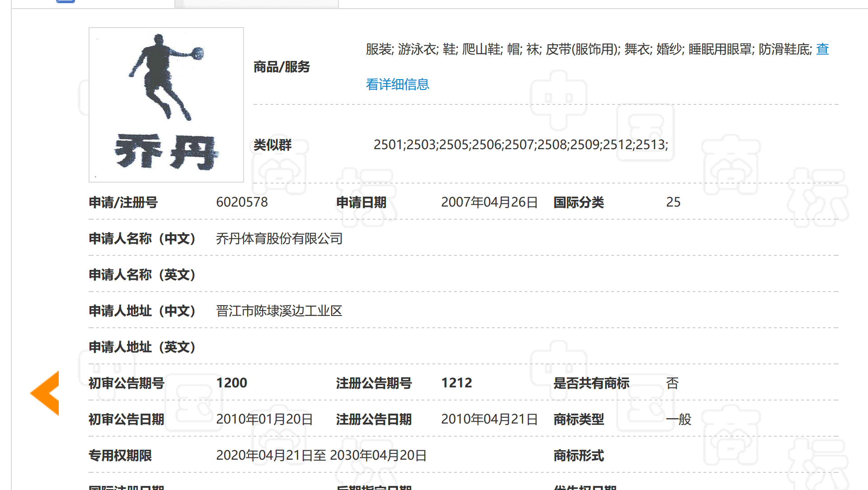Click the 商标形式 label
The height and width of the screenshot is (490, 868).
coord(579,455)
